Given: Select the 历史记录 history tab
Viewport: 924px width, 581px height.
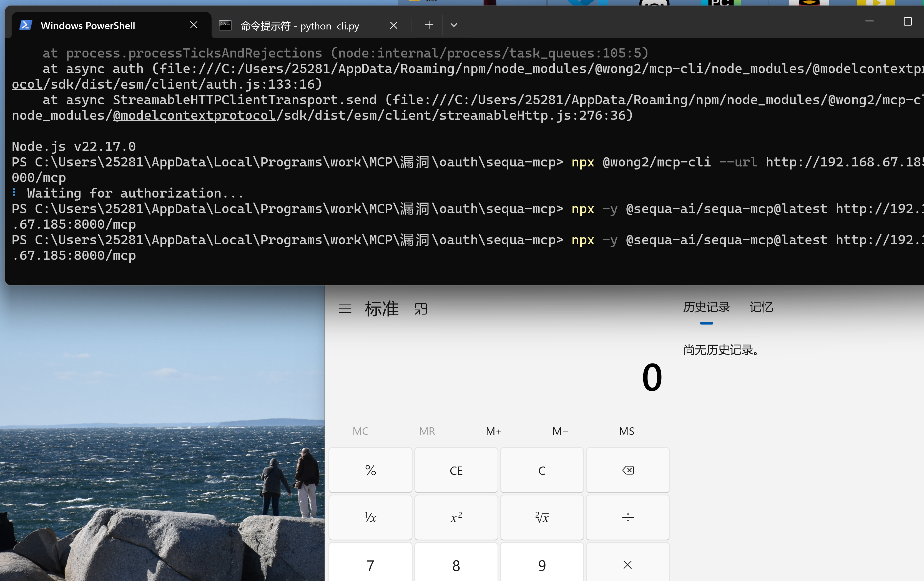Looking at the screenshot, I should pos(706,307).
